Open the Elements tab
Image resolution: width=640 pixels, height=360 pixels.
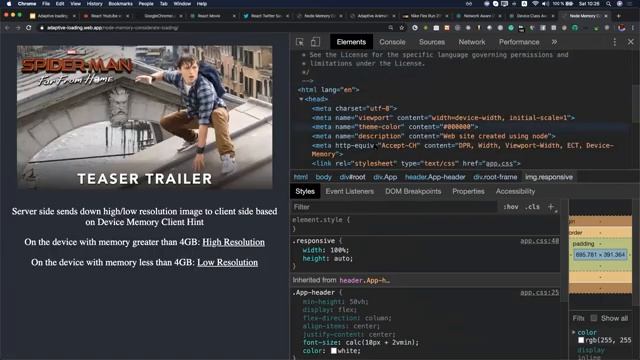351,42
